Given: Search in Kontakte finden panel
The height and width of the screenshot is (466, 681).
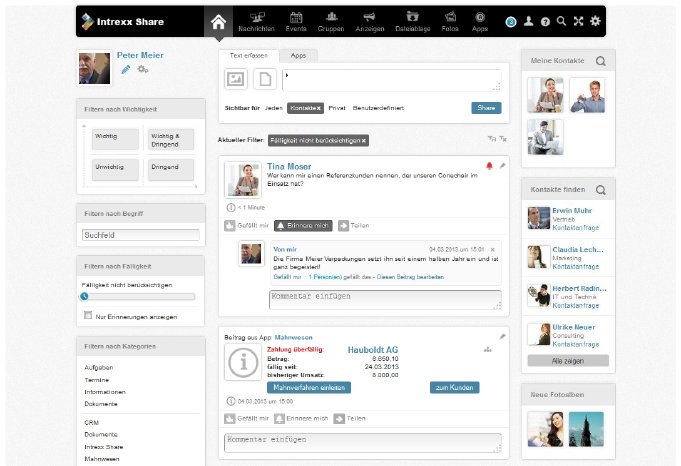Looking at the screenshot, I should (601, 190).
